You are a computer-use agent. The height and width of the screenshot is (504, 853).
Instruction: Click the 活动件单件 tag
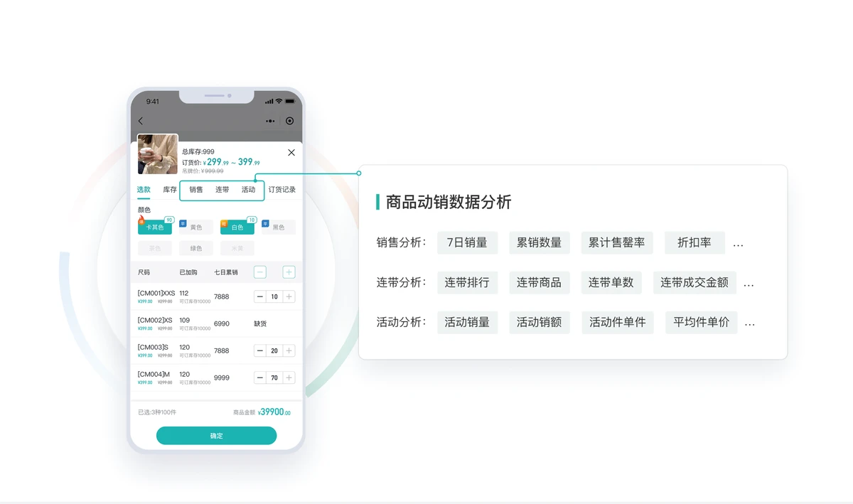pyautogui.click(x=617, y=323)
